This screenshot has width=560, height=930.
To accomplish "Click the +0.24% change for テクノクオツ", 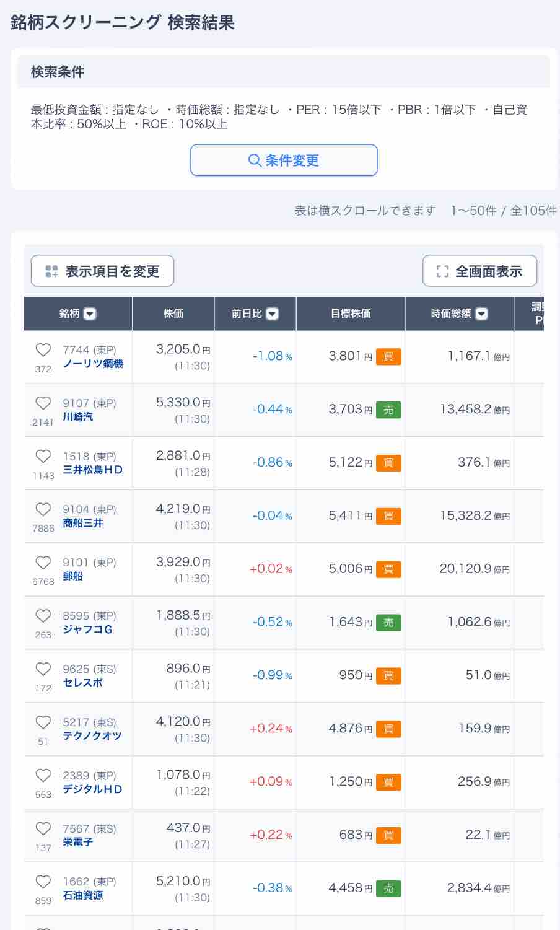I will click(x=271, y=729).
